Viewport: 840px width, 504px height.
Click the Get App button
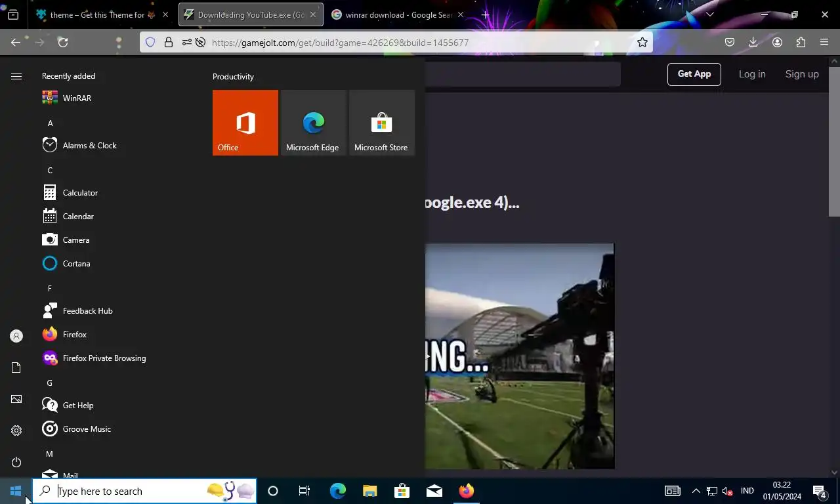(x=694, y=74)
